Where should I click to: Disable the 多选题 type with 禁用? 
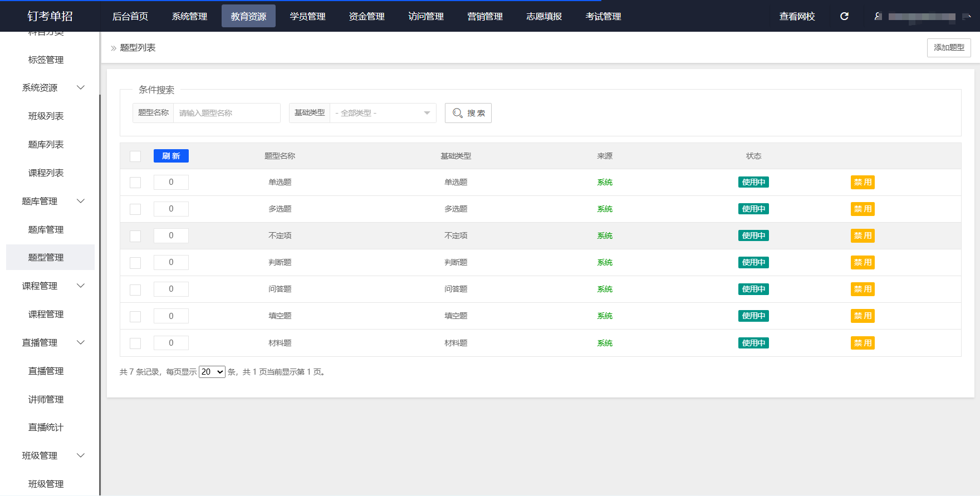[x=863, y=209]
